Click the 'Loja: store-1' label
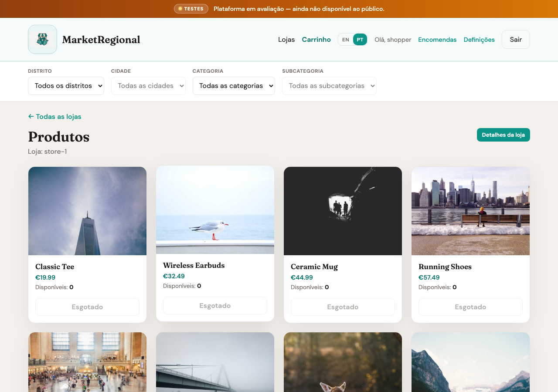 [x=47, y=152]
